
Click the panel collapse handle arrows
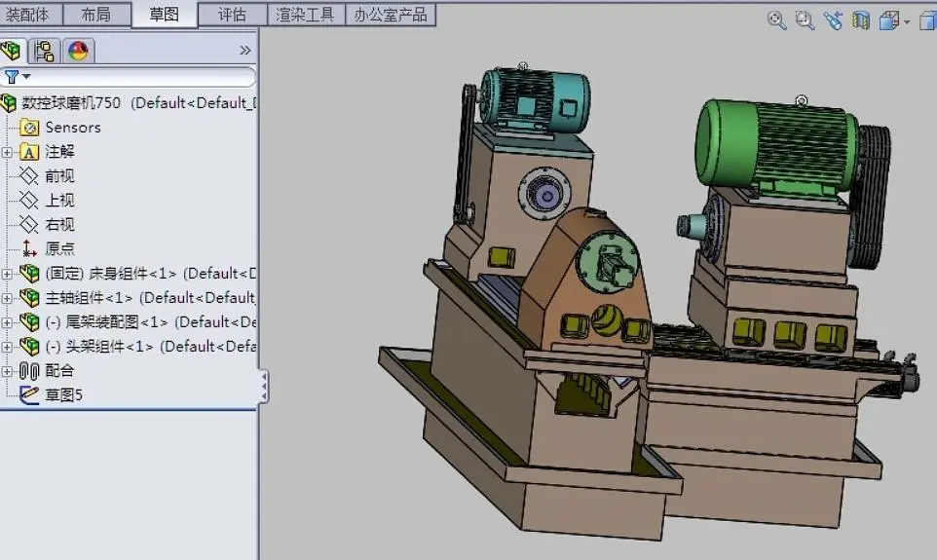(x=264, y=386)
